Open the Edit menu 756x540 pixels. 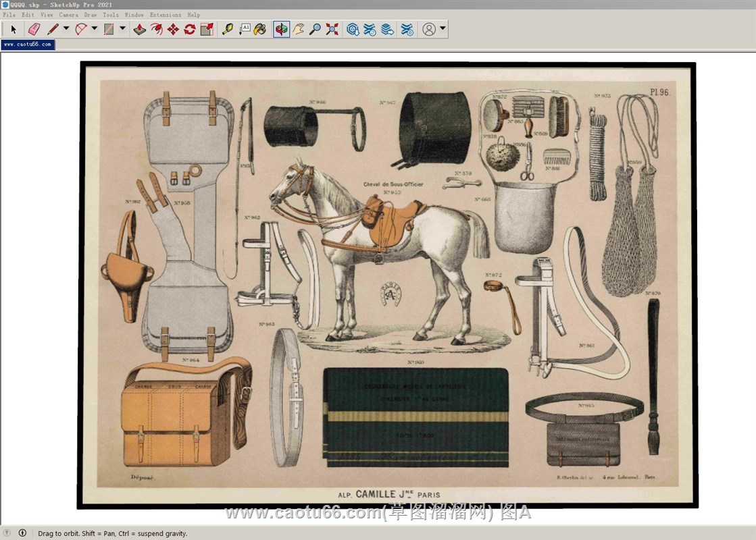coord(28,15)
